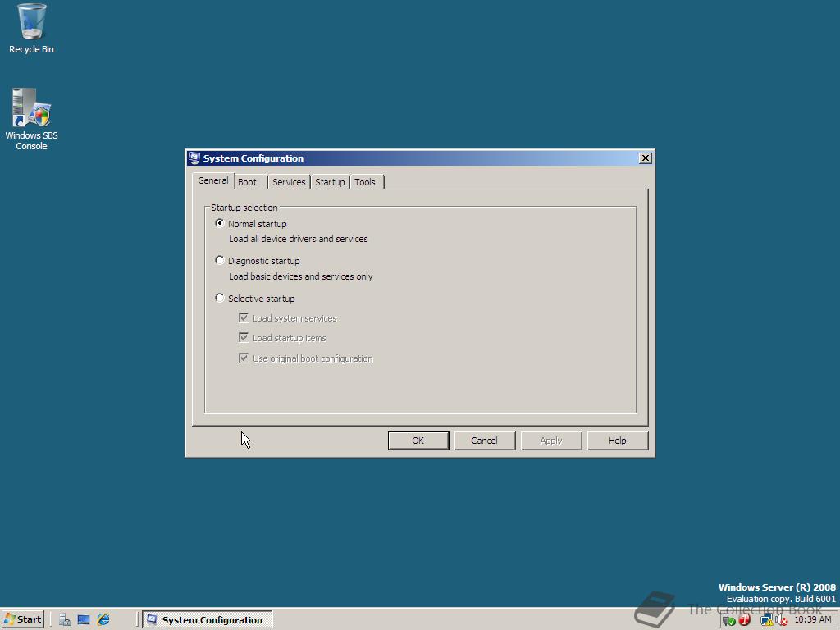Viewport: 840px width, 630px height.
Task: Click the System Configuration title bar text
Action: (x=253, y=158)
